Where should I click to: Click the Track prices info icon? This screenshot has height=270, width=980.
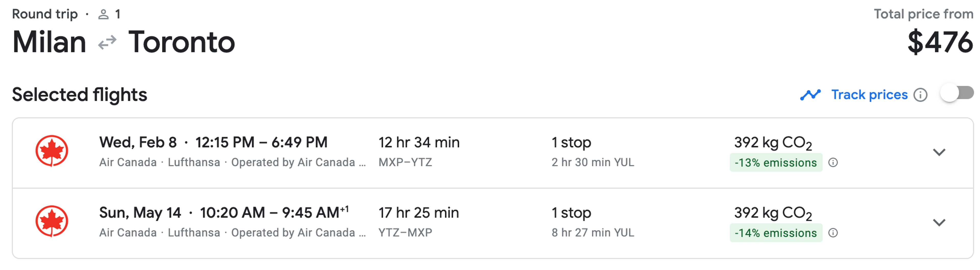tap(921, 95)
